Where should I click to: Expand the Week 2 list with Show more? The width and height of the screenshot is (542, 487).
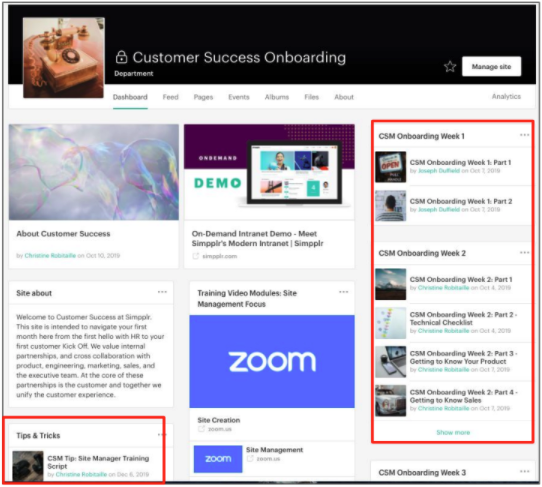tap(453, 432)
